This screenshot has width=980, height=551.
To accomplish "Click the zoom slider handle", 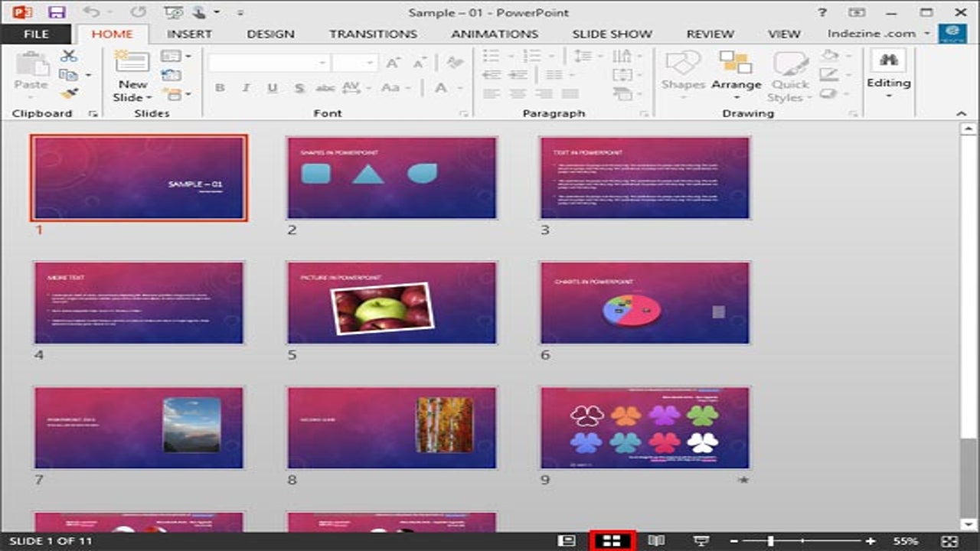I will tap(771, 541).
